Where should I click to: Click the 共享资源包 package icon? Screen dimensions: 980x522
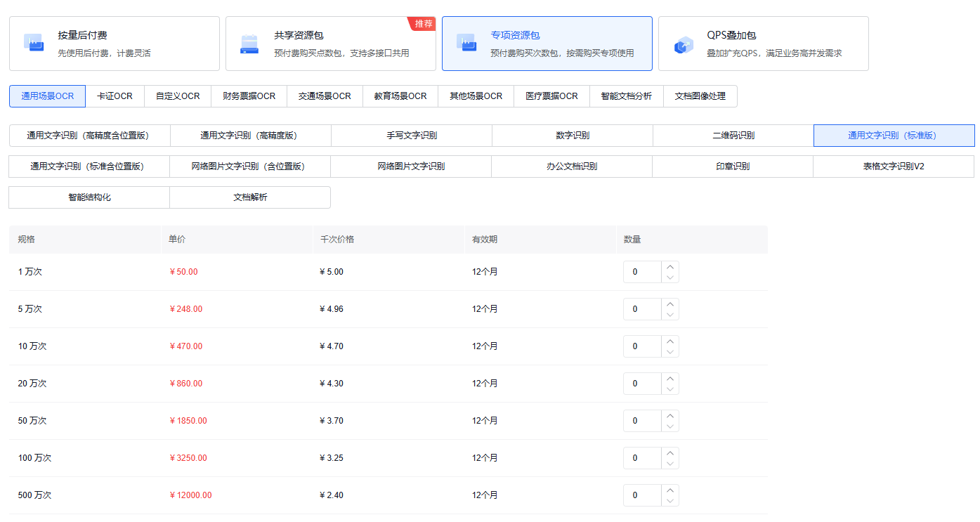[249, 44]
